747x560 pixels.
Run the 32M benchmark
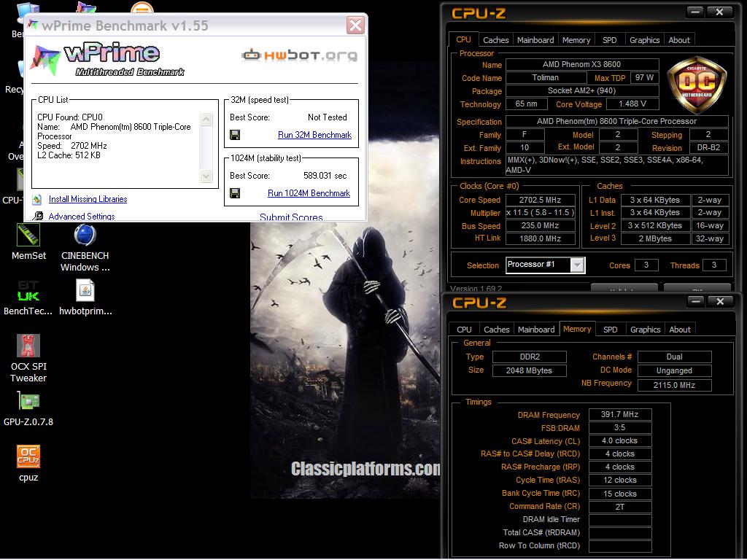tap(314, 135)
